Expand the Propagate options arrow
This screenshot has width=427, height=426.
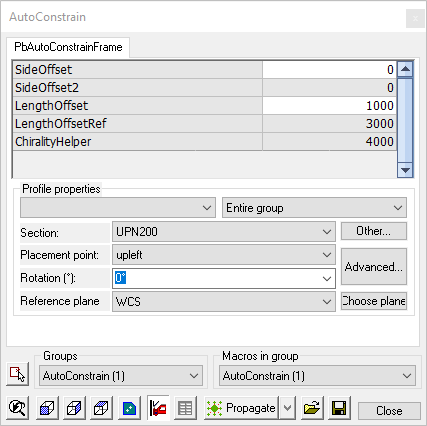click(x=287, y=408)
